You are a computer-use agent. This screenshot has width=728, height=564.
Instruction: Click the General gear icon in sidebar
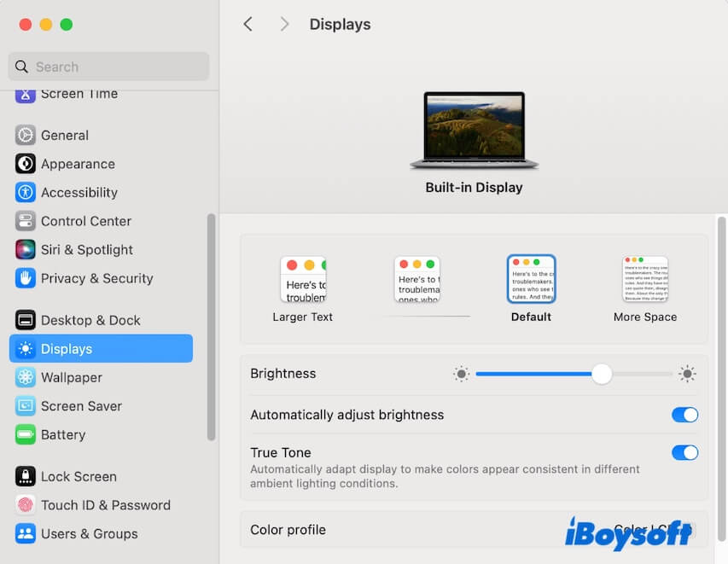click(26, 135)
